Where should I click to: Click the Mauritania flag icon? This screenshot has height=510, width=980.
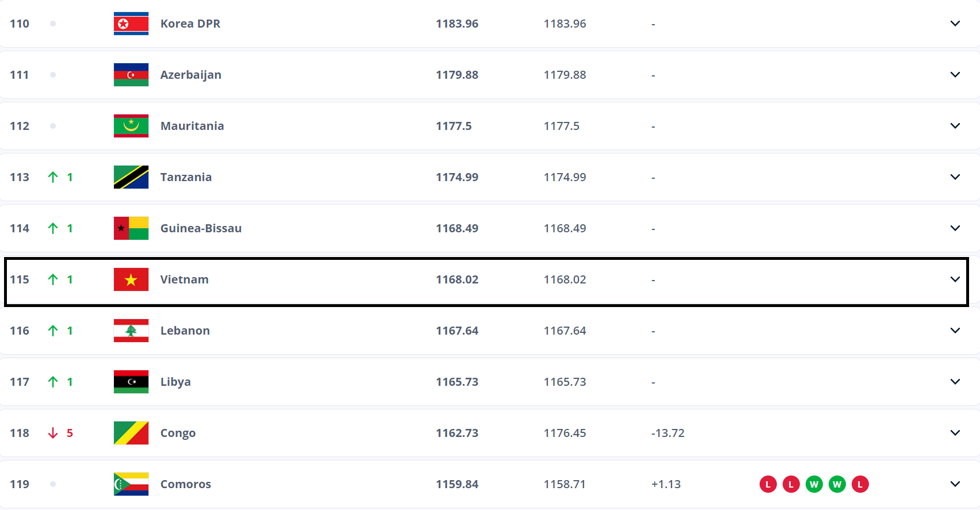coord(131,126)
